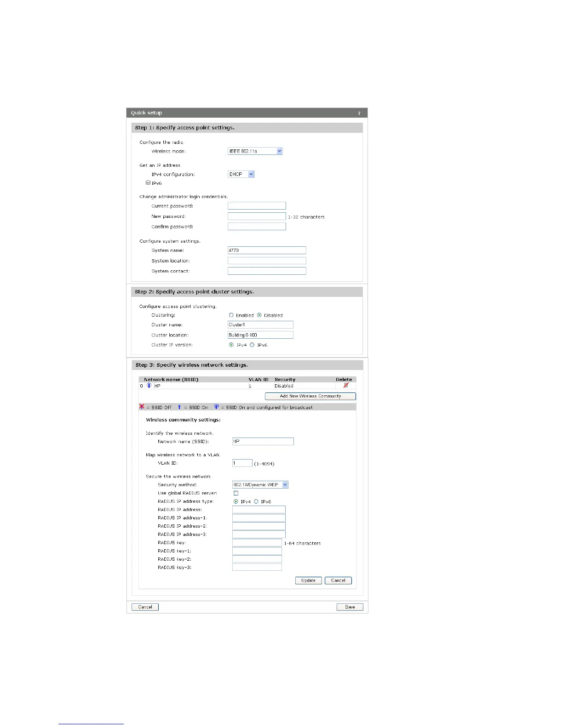Focus RADIUS IP address-1 field

(x=259, y=518)
